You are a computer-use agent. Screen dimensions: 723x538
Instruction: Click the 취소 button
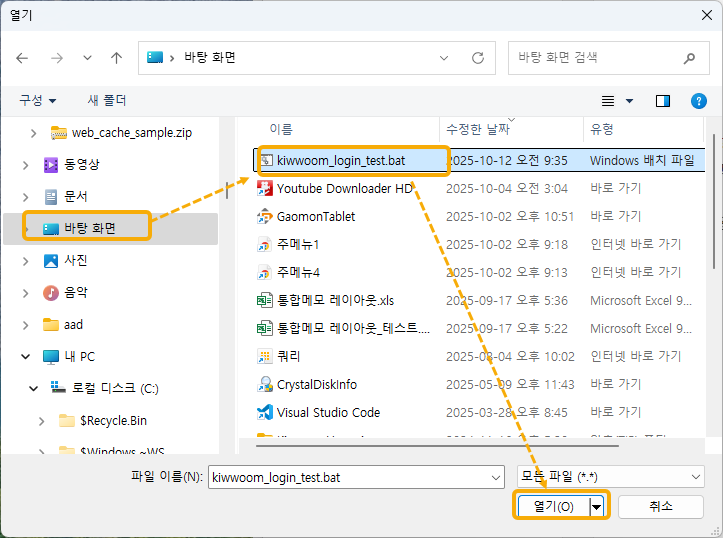(x=660, y=507)
